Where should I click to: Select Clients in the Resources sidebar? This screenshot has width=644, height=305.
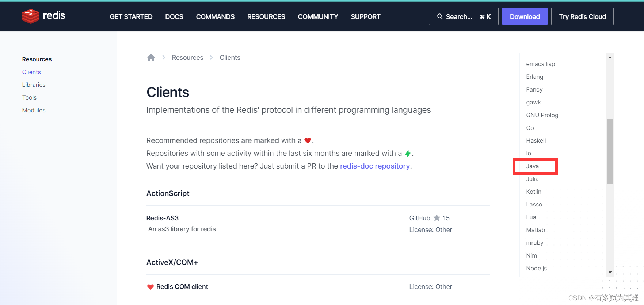tap(31, 72)
